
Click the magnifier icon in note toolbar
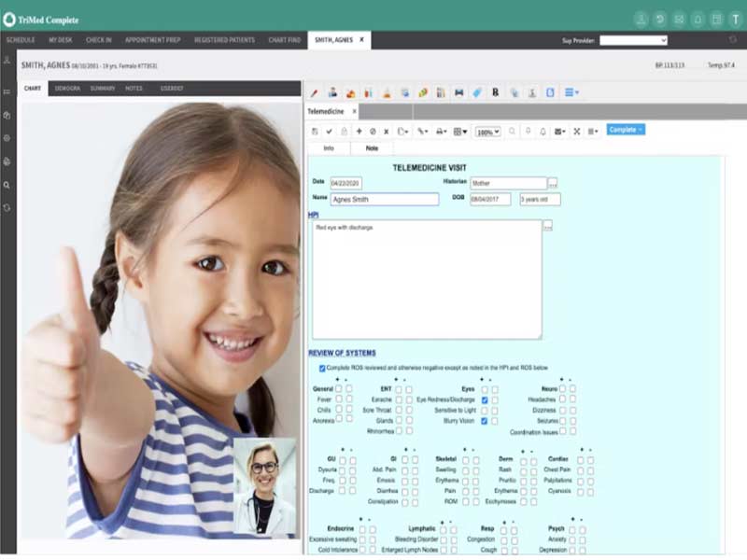[512, 131]
